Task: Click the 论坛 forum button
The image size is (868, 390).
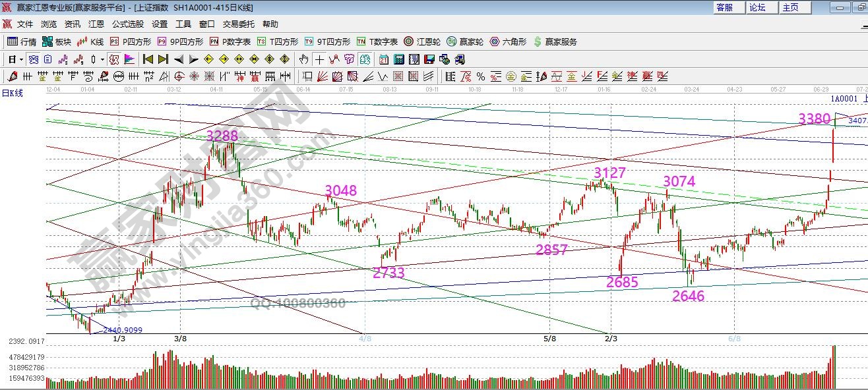Action: click(x=757, y=7)
